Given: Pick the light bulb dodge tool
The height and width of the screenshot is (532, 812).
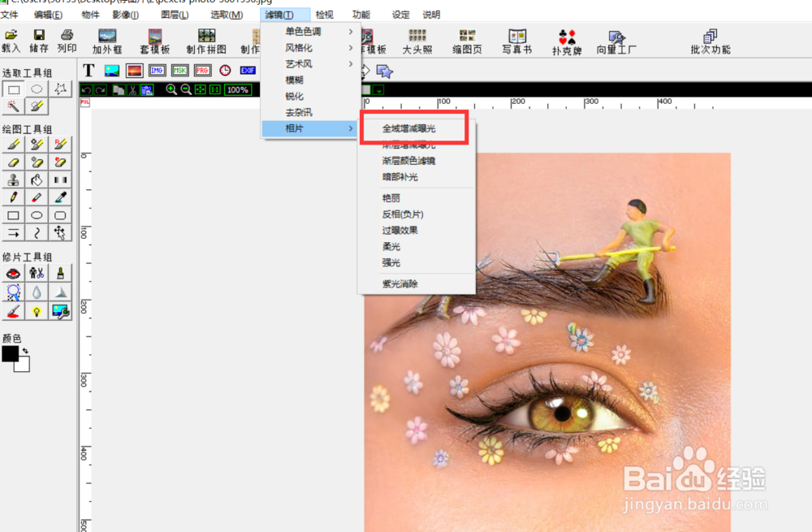Looking at the screenshot, I should coord(37,311).
